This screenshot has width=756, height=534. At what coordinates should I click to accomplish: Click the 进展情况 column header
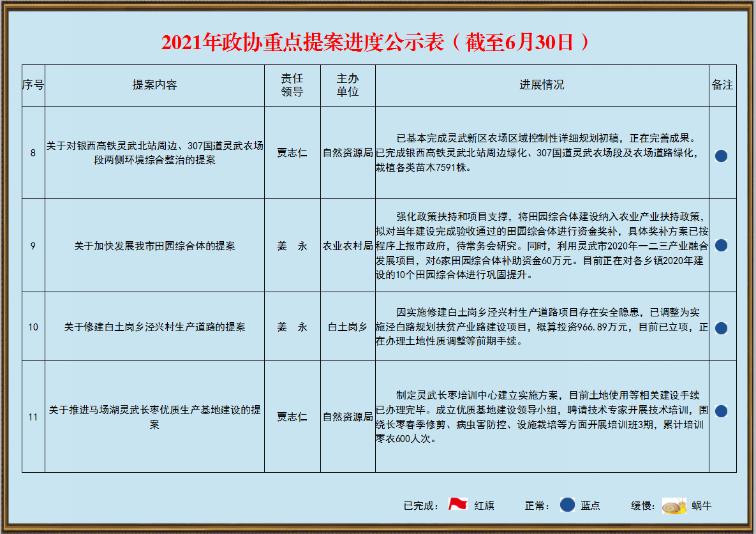coord(542,85)
